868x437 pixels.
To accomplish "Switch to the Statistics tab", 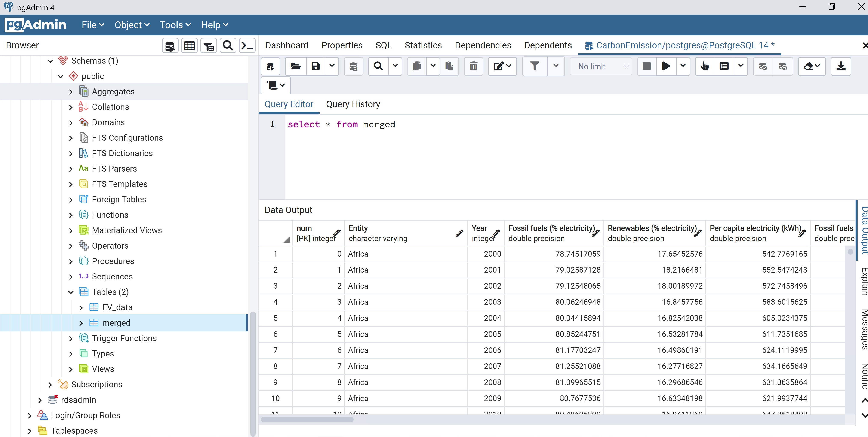I will (423, 45).
